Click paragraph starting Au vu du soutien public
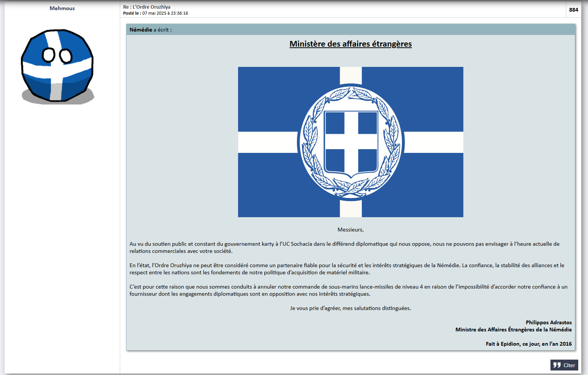 pyautogui.click(x=345, y=248)
